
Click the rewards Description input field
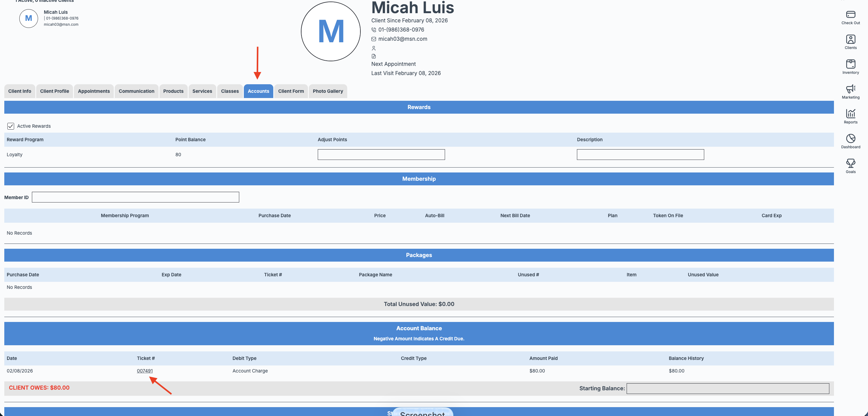pyautogui.click(x=640, y=154)
